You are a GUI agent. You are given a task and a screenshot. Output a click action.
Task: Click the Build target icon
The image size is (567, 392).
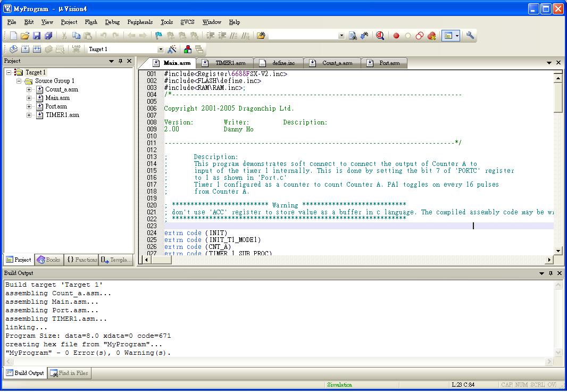click(25, 49)
